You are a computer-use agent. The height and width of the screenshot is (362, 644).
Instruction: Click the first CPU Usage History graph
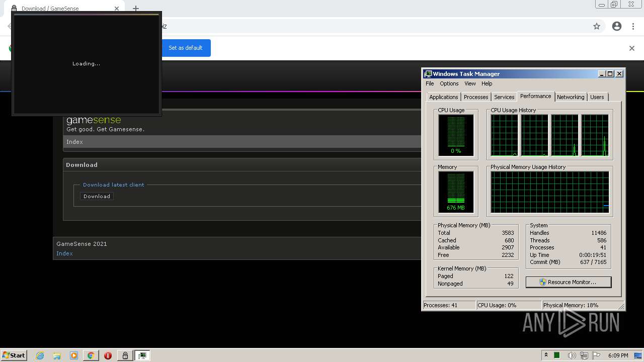coord(504,135)
